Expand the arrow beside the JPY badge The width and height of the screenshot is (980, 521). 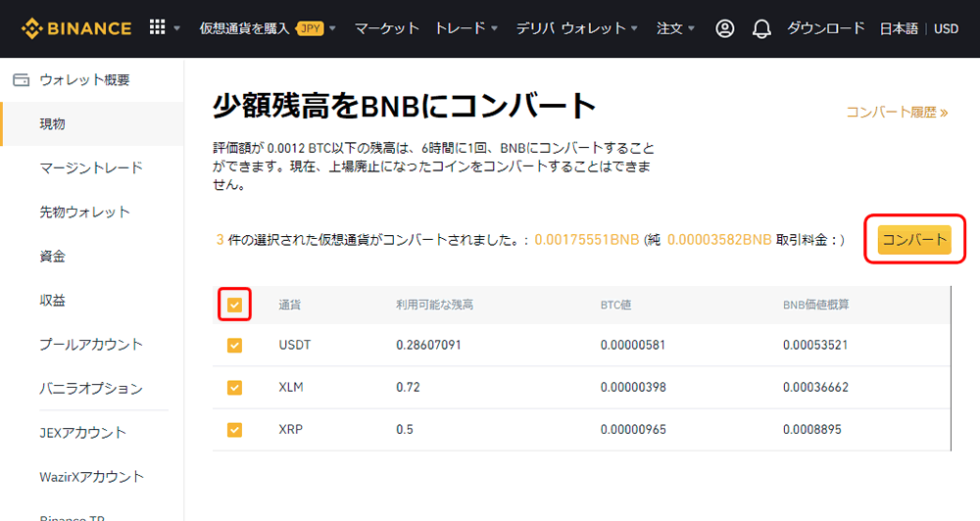(x=332, y=28)
